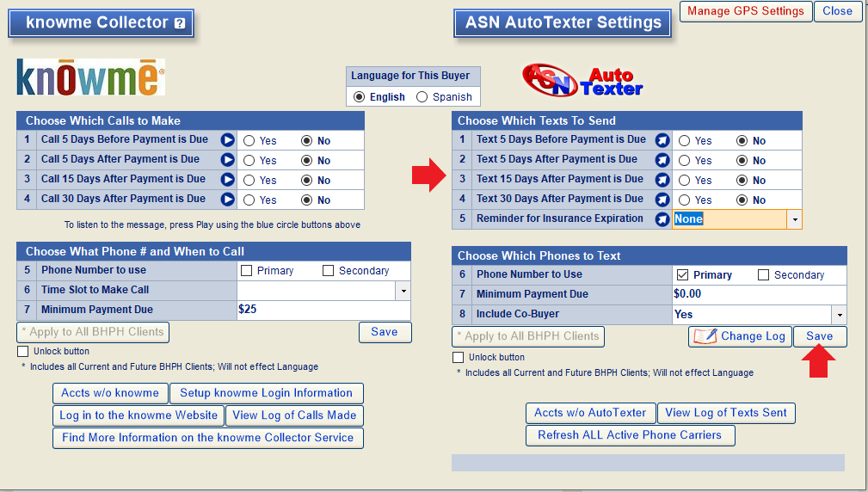
Task: Choose No for Text 15 Days After Payment
Action: [x=742, y=181]
